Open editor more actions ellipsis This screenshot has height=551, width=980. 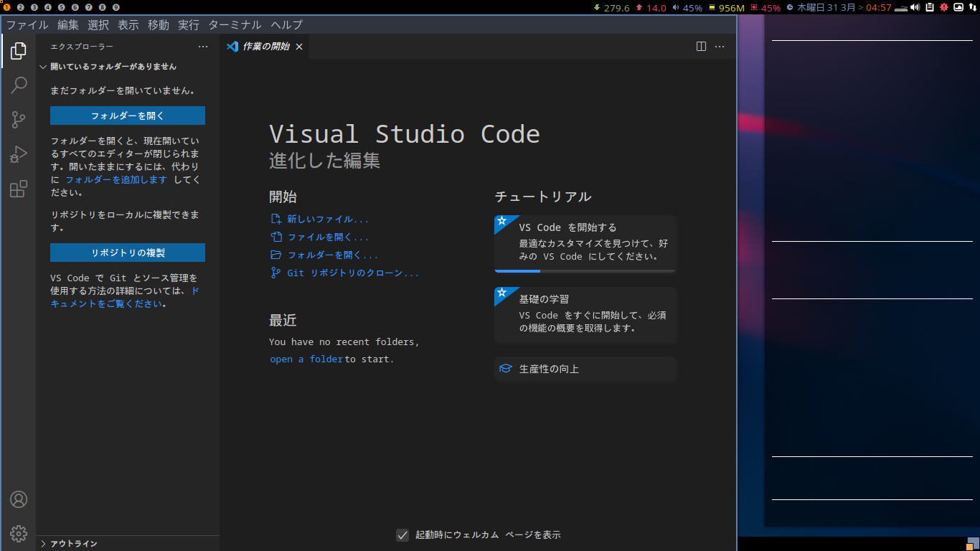(x=720, y=47)
